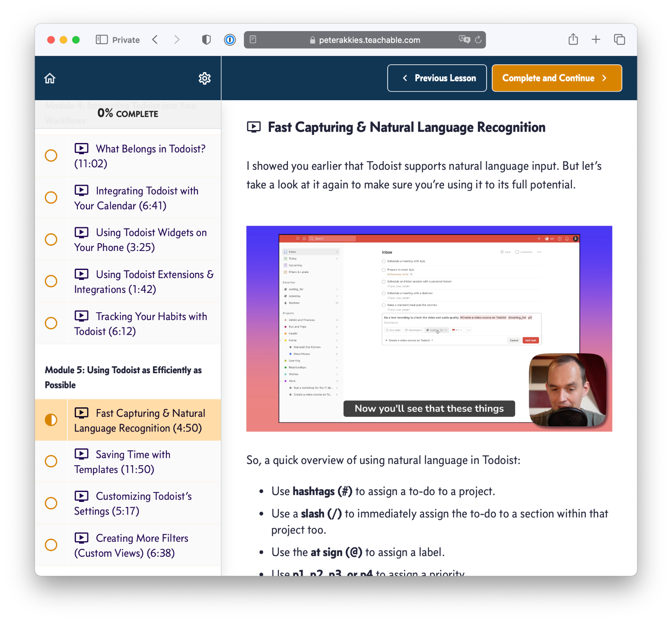Go back with the Safari back arrow
The width and height of the screenshot is (672, 622).
click(155, 40)
